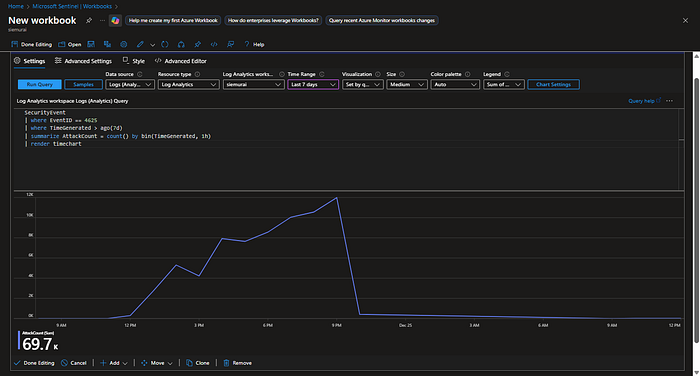Image resolution: width=700 pixels, height=376 pixels.
Task: Close the New workbook pane
Action: coord(685,21)
